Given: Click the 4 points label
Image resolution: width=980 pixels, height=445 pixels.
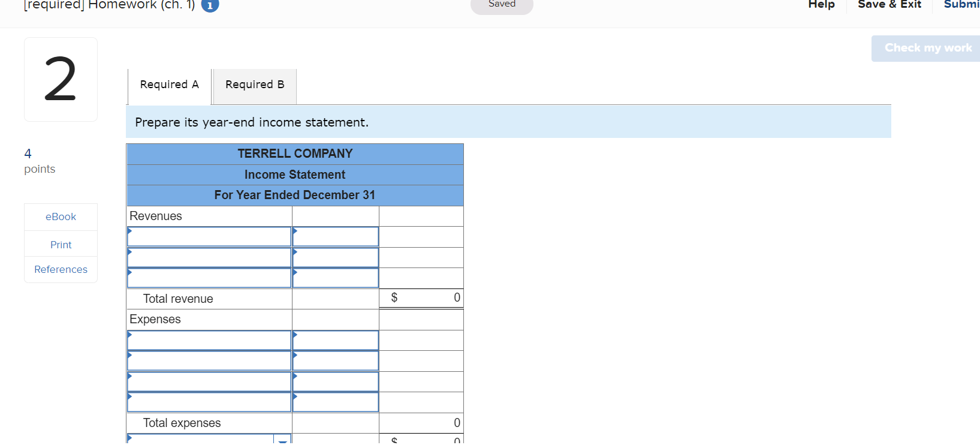Looking at the screenshot, I should click(x=40, y=161).
